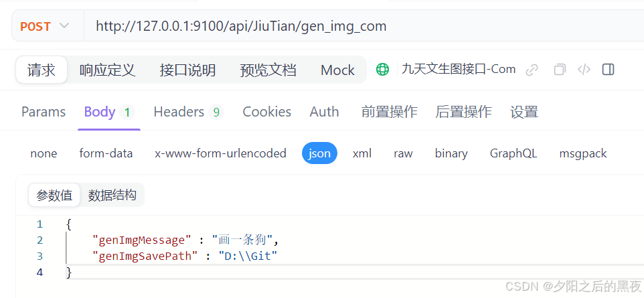Switch to the Mock tab
Screen dimensions: 644x298
point(337,70)
